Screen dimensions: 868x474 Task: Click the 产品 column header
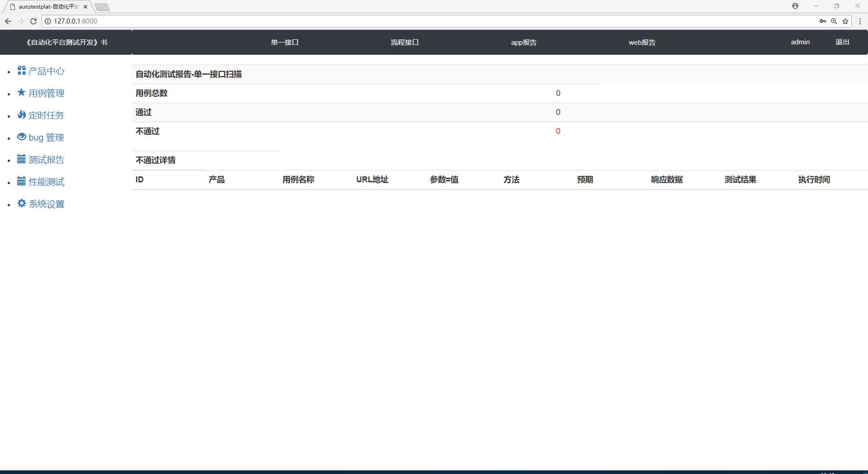217,180
